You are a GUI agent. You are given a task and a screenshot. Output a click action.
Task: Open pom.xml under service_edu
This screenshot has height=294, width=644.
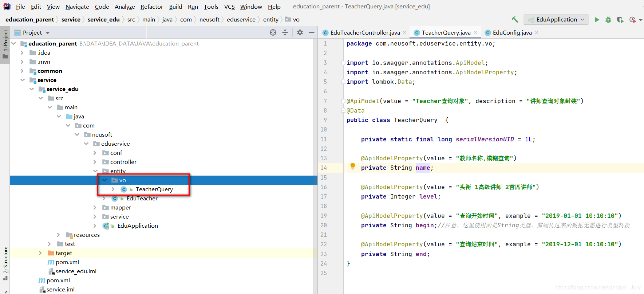[x=67, y=262]
